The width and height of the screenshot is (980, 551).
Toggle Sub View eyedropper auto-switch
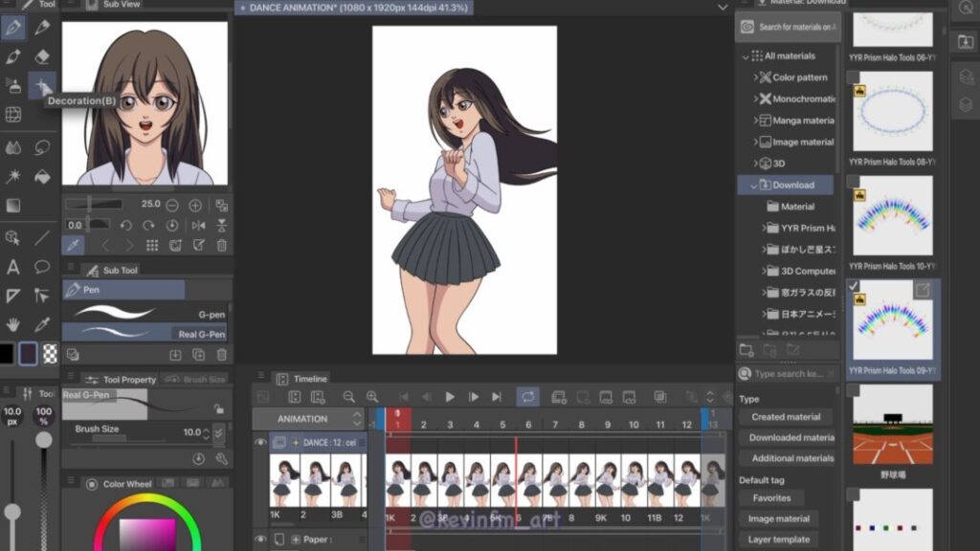pos(73,246)
